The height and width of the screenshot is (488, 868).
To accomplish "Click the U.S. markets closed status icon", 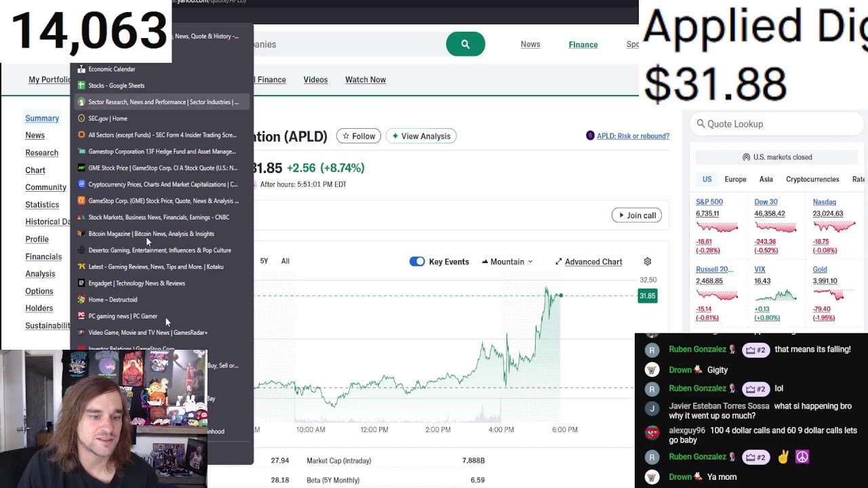I will [x=747, y=157].
